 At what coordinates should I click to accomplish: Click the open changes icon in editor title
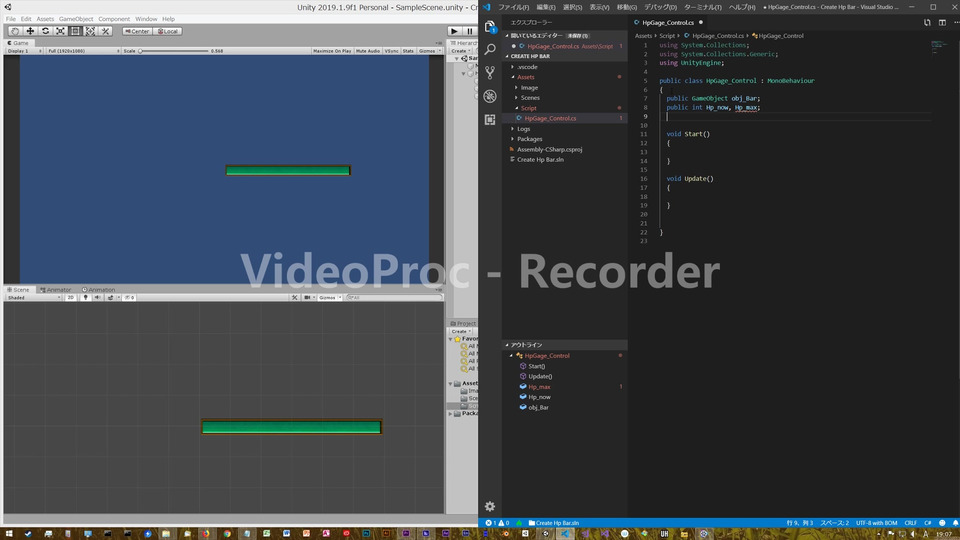tap(927, 23)
